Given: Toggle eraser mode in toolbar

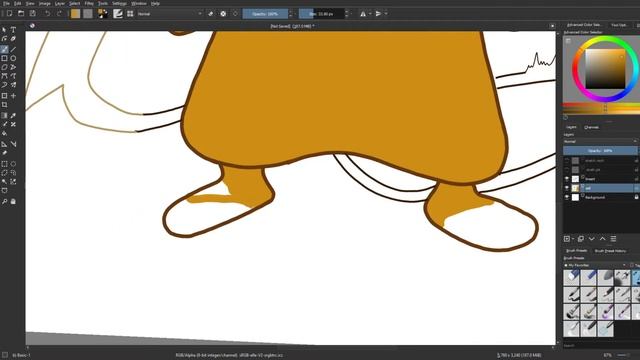Looking at the screenshot, I should [x=211, y=13].
